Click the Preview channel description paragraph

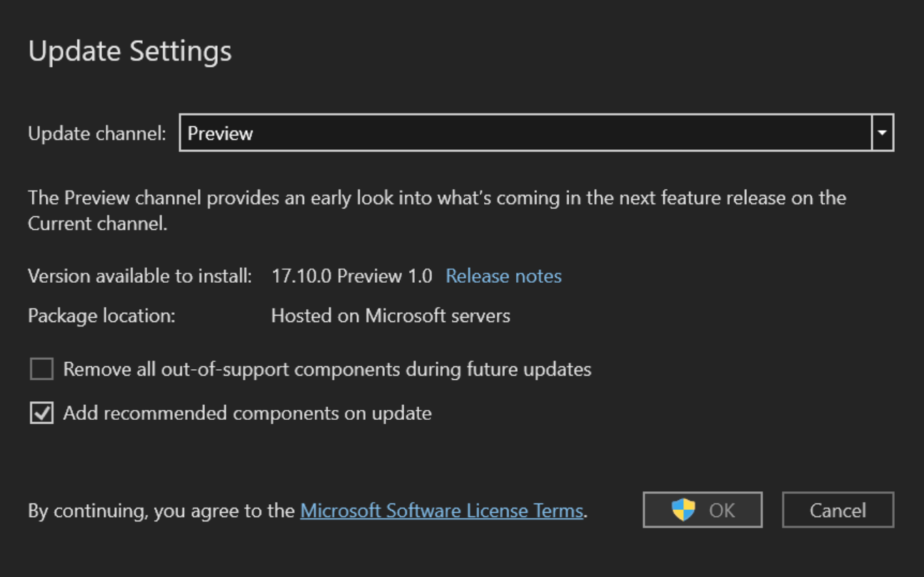tap(437, 210)
